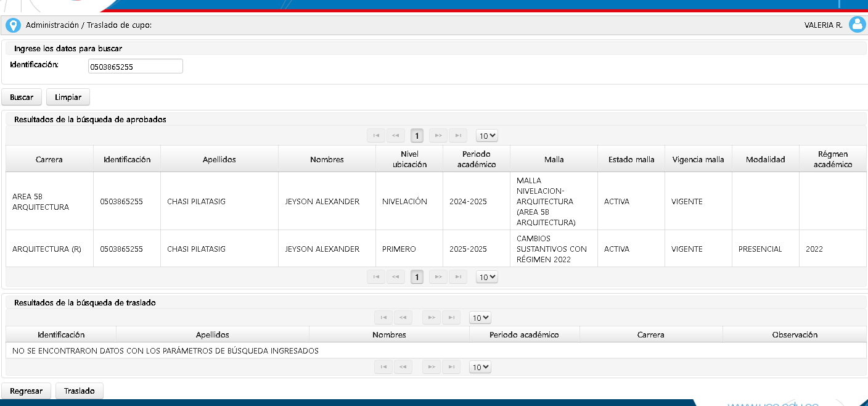Open rows-per-page dropdown above aprobados table
Screen dimensions: 868x406
pos(487,136)
